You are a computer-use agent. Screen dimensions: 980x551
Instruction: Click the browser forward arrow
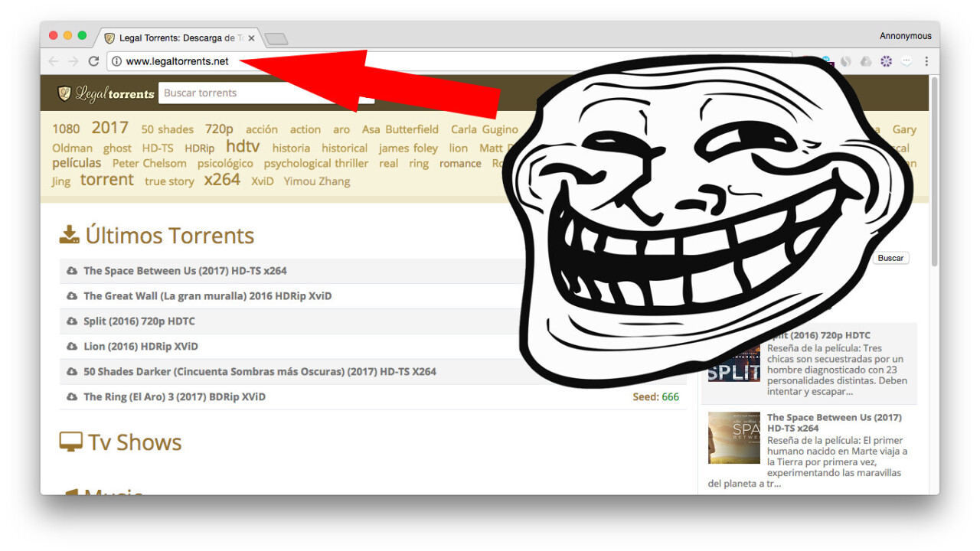[x=73, y=61]
